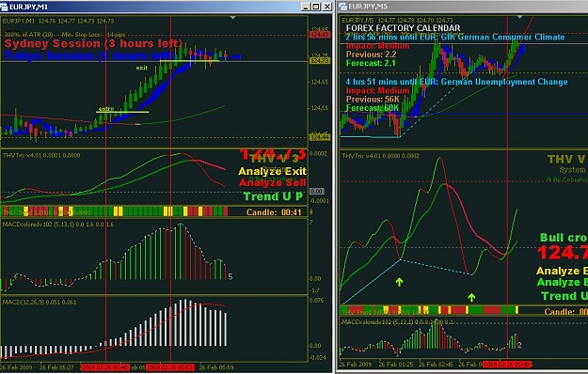Select the 'GfK German Consumer Climate' event line

tap(455, 37)
